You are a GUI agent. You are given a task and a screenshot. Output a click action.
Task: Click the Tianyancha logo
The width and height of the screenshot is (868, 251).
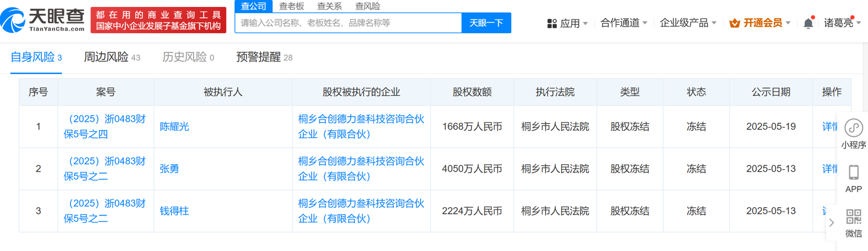click(42, 20)
